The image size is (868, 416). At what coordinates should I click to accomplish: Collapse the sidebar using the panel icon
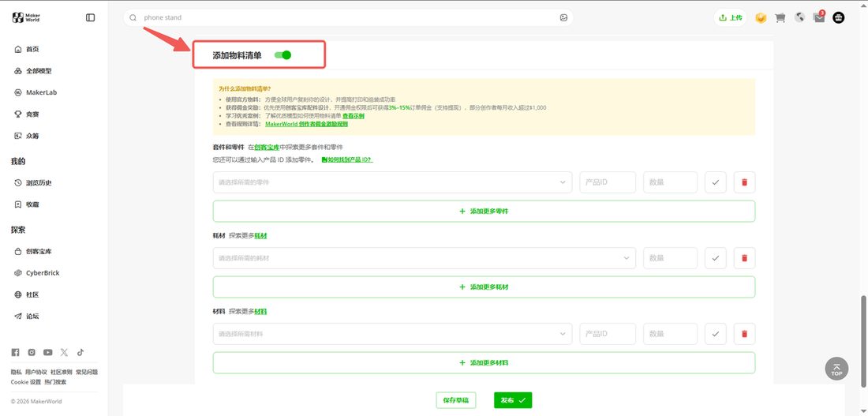coord(90,17)
